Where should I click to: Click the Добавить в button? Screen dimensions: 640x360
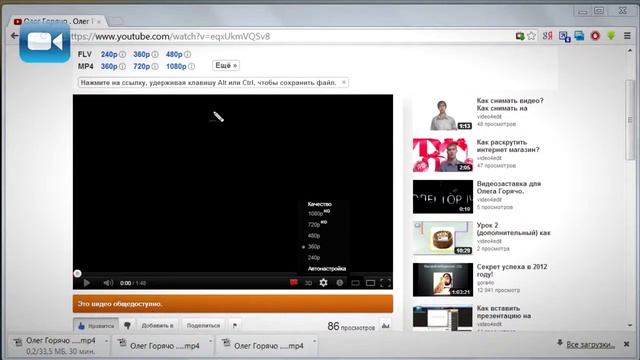click(x=157, y=325)
